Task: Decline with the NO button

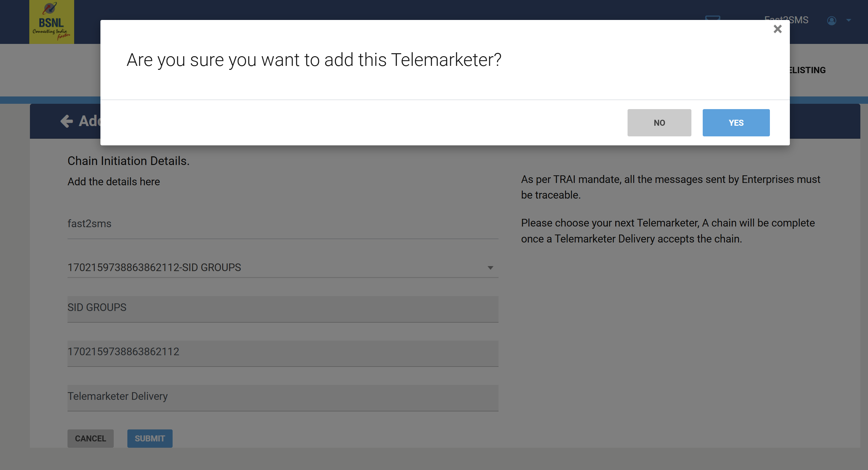Action: [x=659, y=123]
